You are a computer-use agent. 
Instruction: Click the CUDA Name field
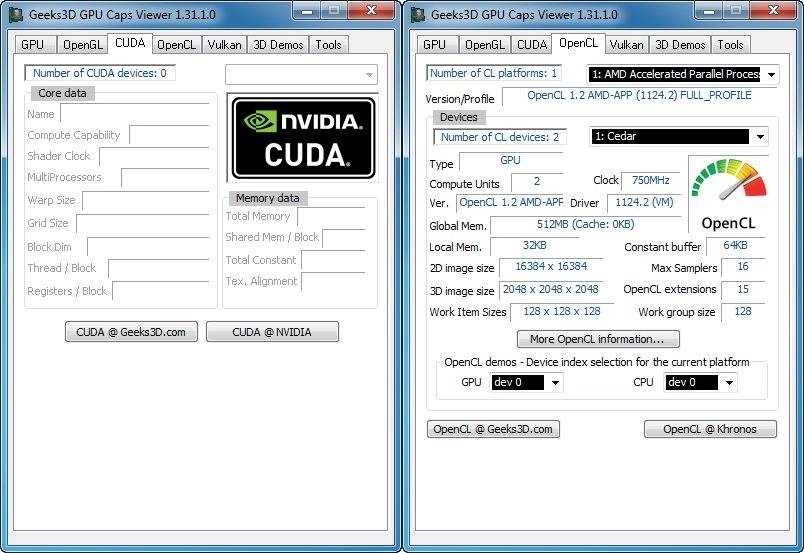(x=135, y=113)
